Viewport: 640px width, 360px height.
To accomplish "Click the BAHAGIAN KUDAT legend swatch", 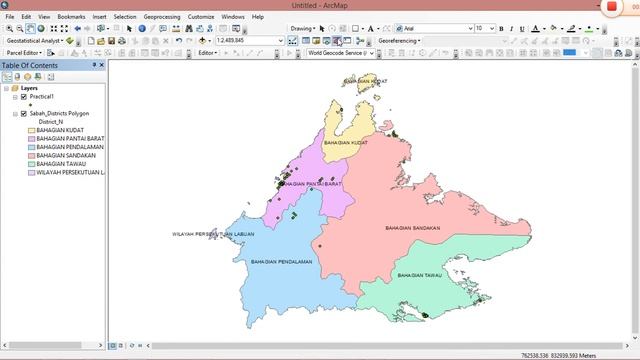I will pyautogui.click(x=31, y=131).
